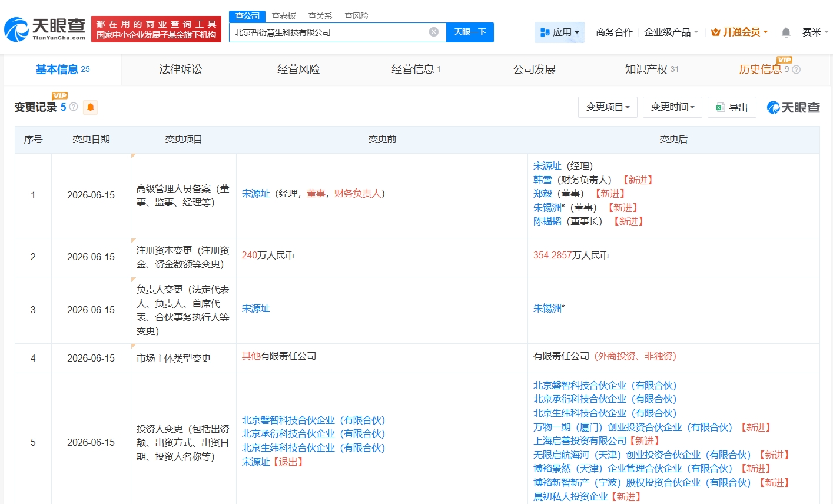
Task: Open 北京承衍科技合伙企业 link in 变更后 column
Action: pyautogui.click(x=605, y=399)
